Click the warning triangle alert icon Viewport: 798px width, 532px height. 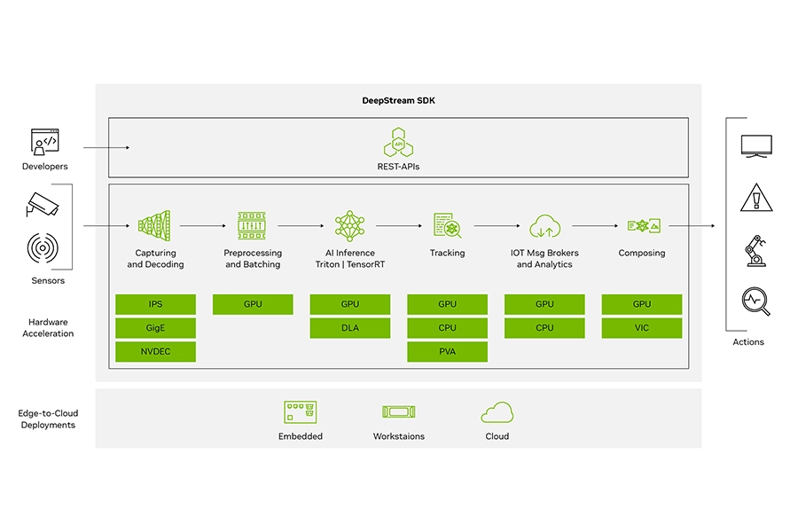coord(756,197)
